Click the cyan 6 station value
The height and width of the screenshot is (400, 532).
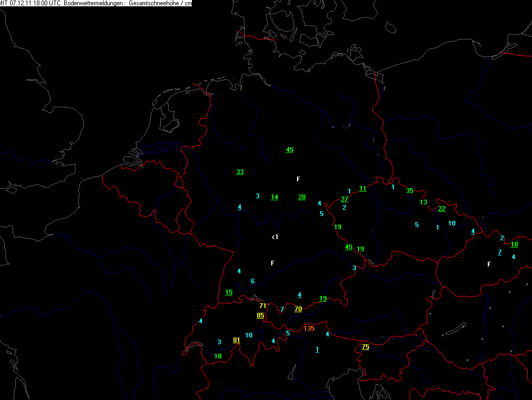point(253,281)
